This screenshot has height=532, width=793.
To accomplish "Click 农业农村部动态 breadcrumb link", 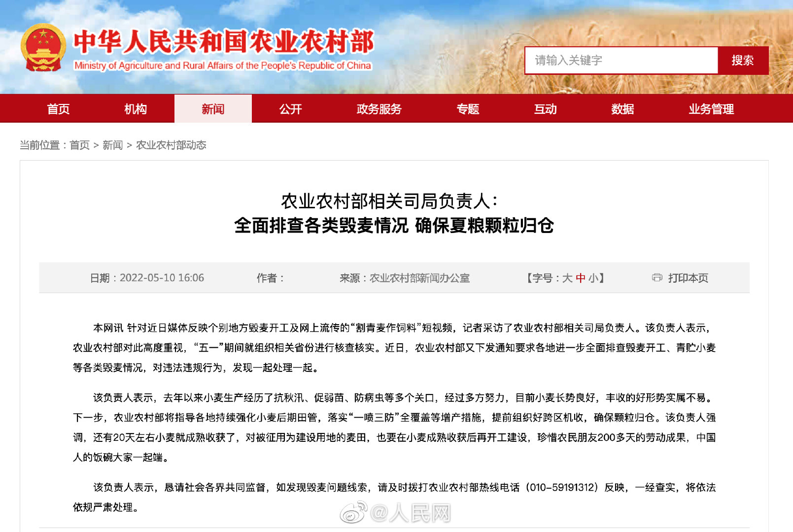I will tap(171, 145).
